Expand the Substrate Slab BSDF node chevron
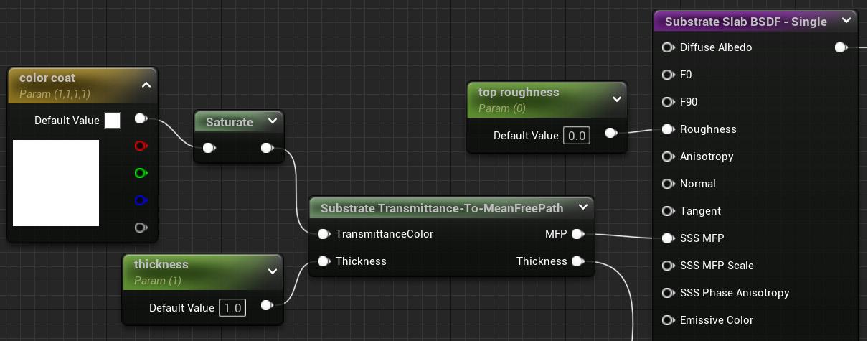 pyautogui.click(x=847, y=21)
